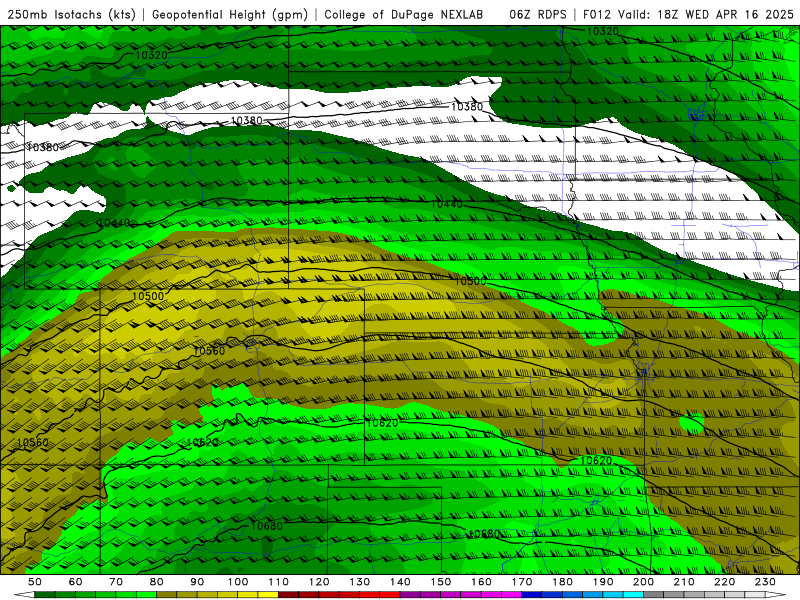Click the 120 label on color scale
Viewport: 800px width, 600px height.
(319, 582)
